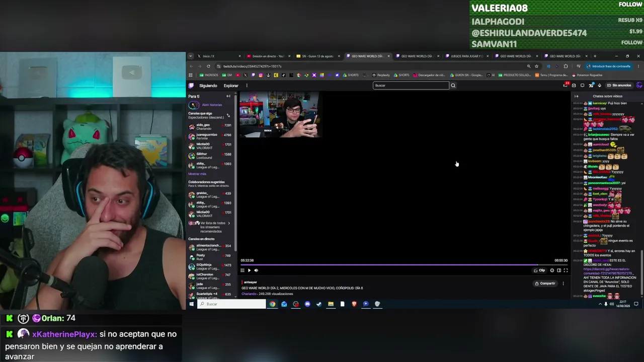Open the Twitch nav three-dot menu

pos(247,85)
